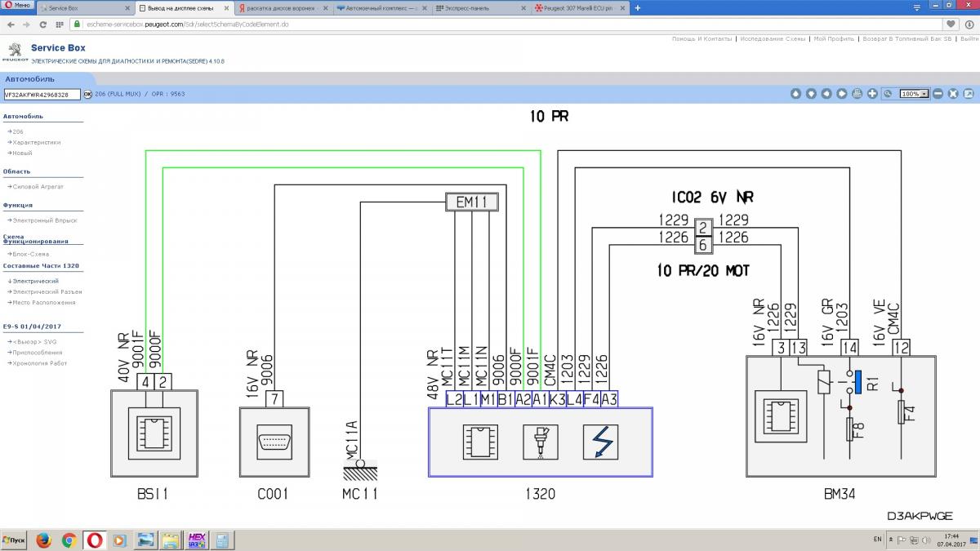Print the wiring diagram
Viewport: 980px width, 551px height.
tap(857, 94)
